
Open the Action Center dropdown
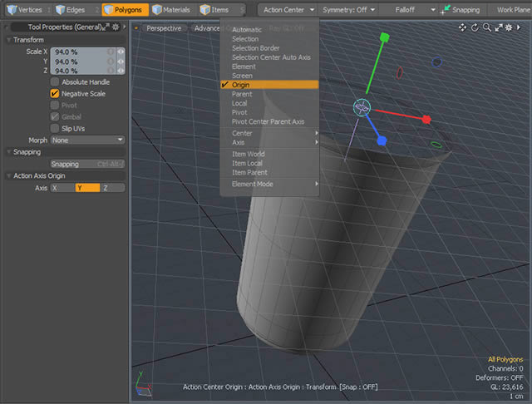pyautogui.click(x=287, y=10)
